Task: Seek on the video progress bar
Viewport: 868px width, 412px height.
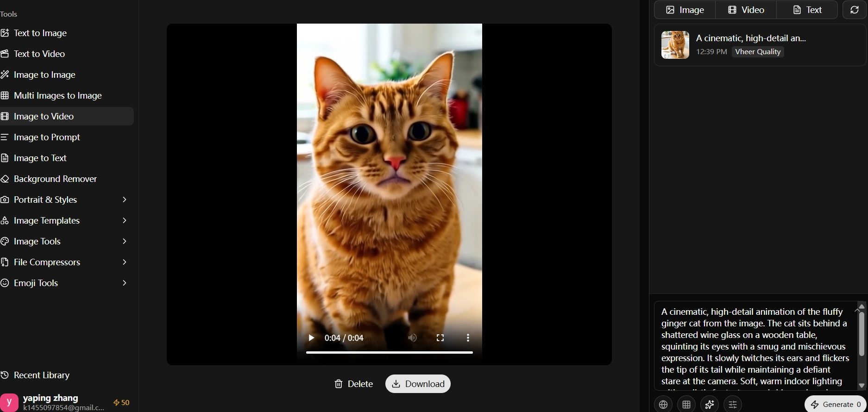Action: [x=389, y=352]
